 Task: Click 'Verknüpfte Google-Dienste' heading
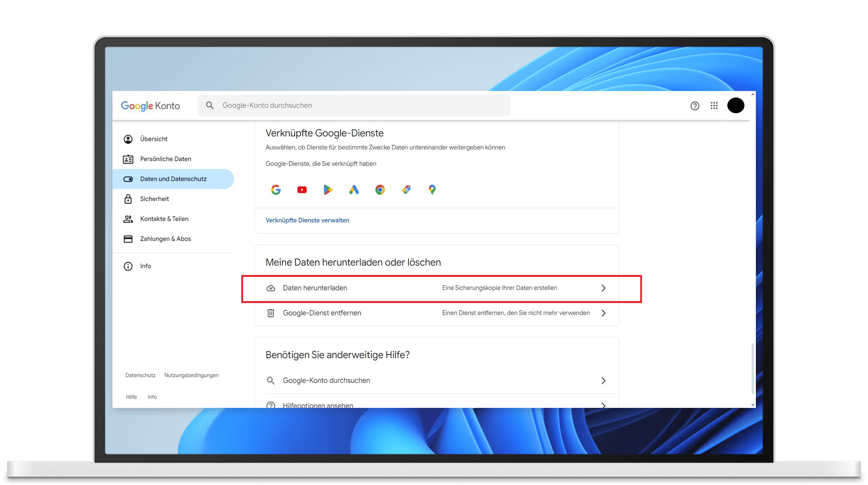(324, 133)
